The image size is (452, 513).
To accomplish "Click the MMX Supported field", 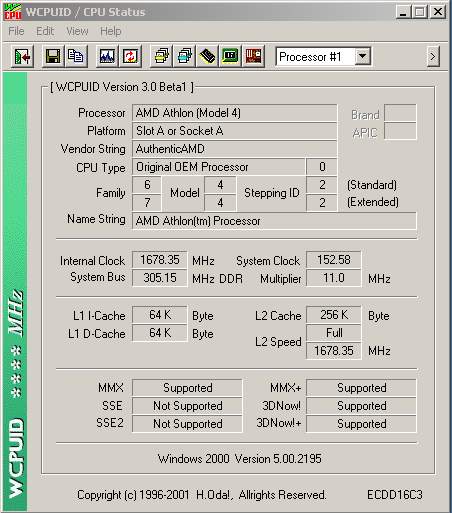I will tap(187, 388).
